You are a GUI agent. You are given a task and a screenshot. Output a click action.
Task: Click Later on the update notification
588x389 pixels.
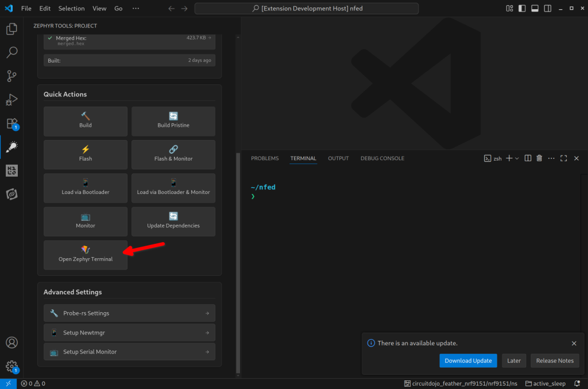pos(514,360)
